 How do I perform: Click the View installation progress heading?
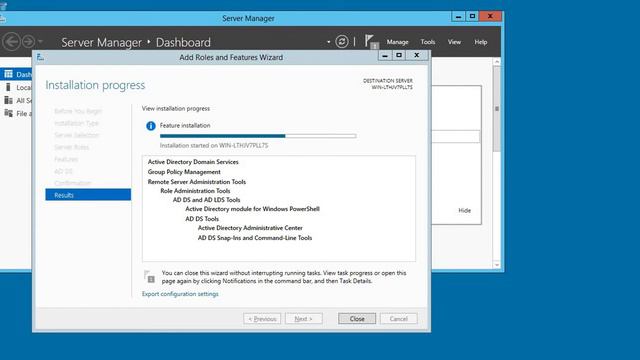176,109
